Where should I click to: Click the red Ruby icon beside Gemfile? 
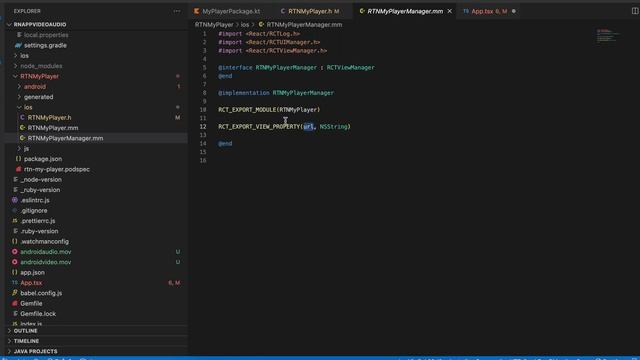(15, 303)
